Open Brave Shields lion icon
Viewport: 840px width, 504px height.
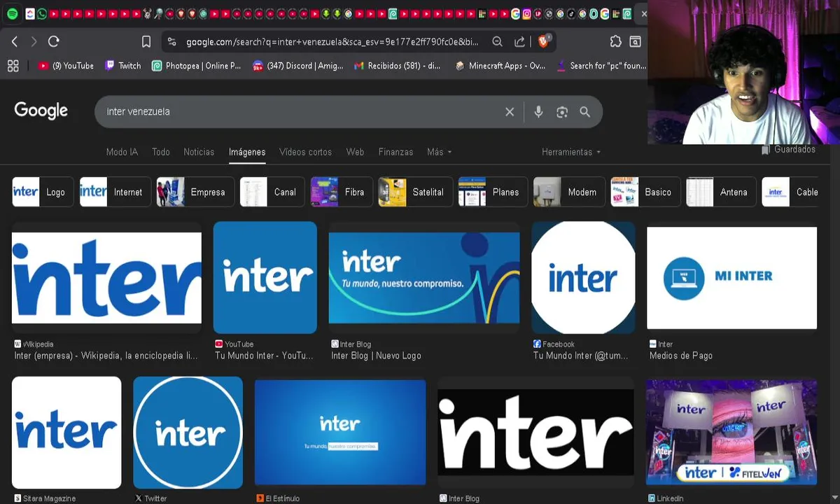(x=545, y=41)
